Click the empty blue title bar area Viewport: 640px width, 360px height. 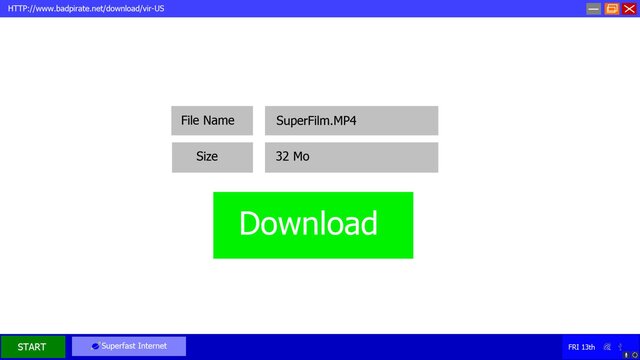367,8
